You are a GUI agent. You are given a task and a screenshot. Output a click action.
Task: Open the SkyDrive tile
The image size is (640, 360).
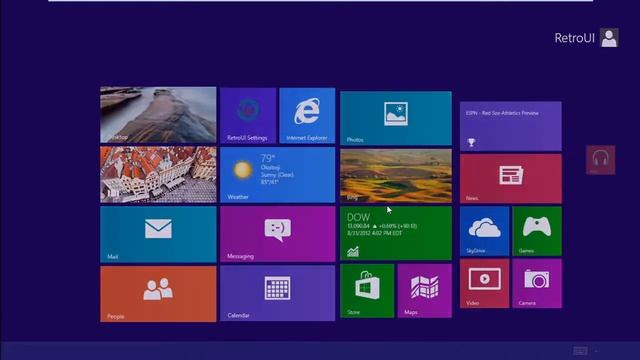484,231
